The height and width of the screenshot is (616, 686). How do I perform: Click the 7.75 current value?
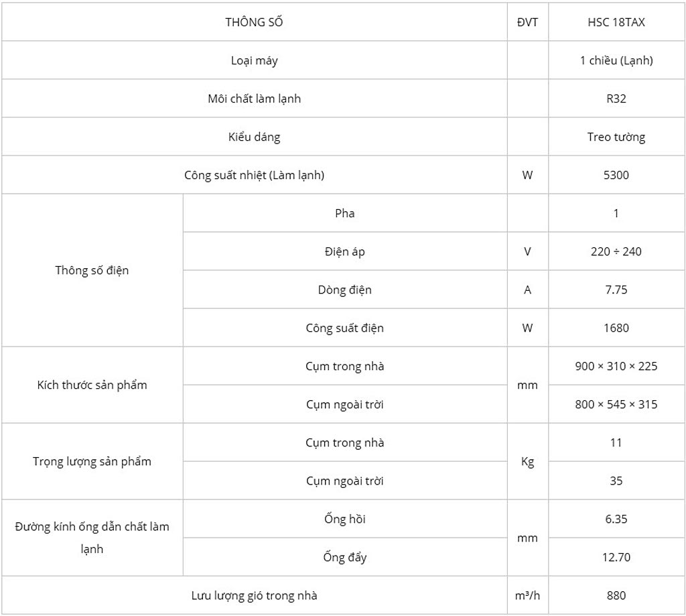tap(616, 290)
